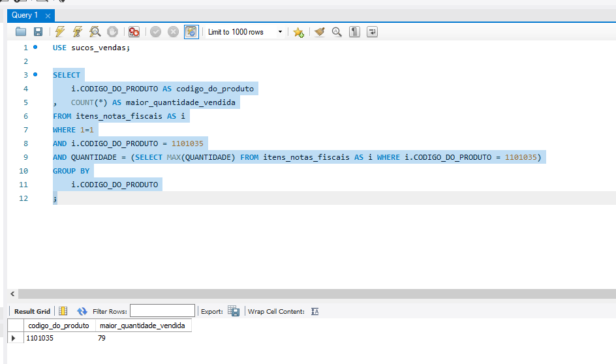The height and width of the screenshot is (364, 616).
Task: Execute the query with the lightning bolt icon
Action: (60, 32)
